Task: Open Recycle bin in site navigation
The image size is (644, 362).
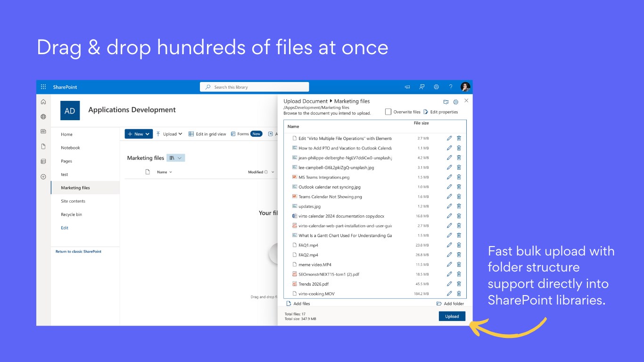Action: pos(71,214)
